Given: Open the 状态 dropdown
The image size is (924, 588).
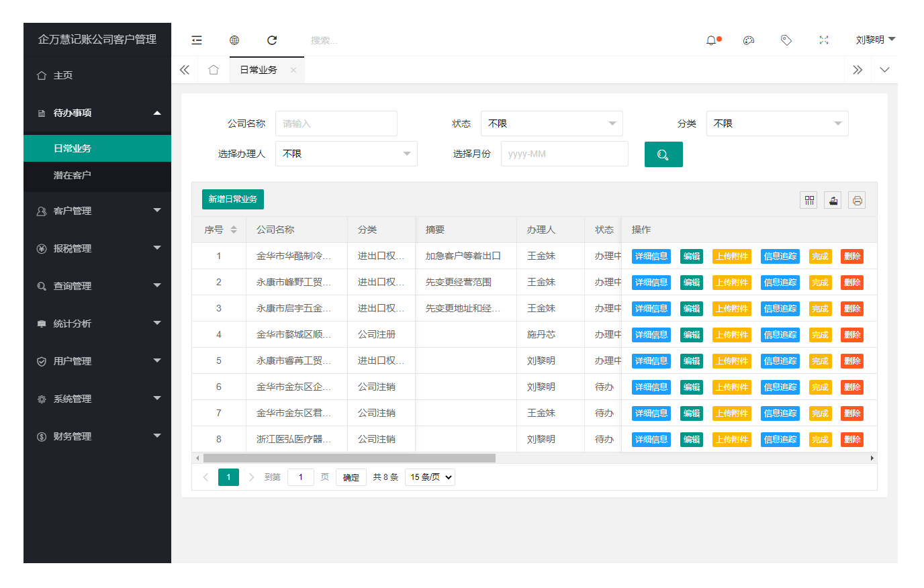Looking at the screenshot, I should pos(551,124).
